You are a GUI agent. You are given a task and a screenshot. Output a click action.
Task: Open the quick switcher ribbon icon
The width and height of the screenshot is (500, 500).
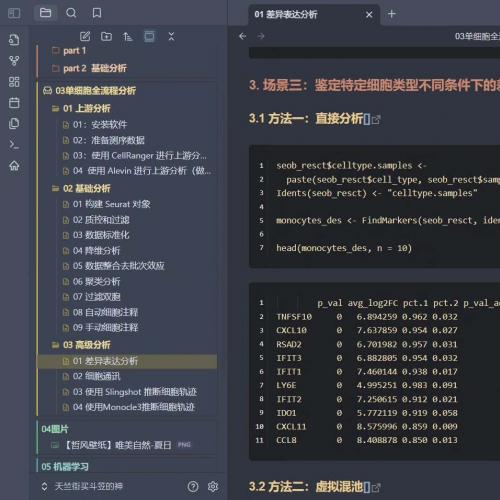[x=14, y=40]
